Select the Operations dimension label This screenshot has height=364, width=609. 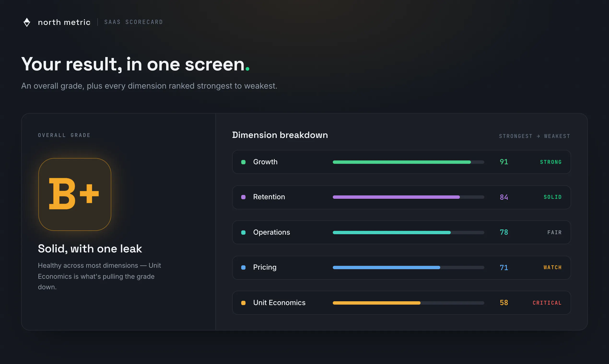(x=272, y=232)
